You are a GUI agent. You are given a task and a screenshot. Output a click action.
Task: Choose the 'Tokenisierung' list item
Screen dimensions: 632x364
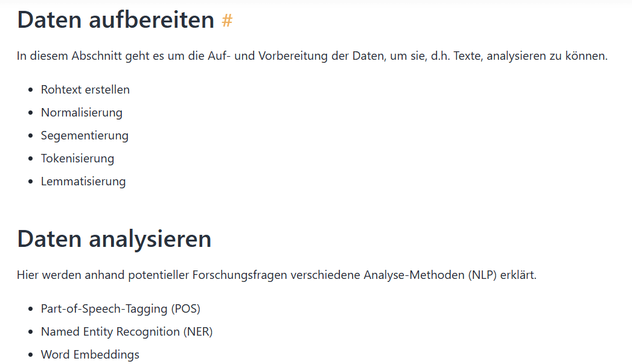77,158
